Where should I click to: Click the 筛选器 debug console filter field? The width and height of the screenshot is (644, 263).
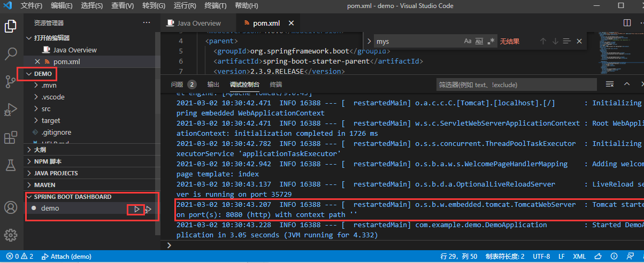516,84
